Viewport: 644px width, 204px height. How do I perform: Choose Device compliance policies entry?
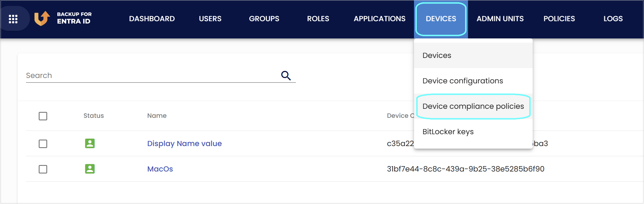[x=473, y=106]
